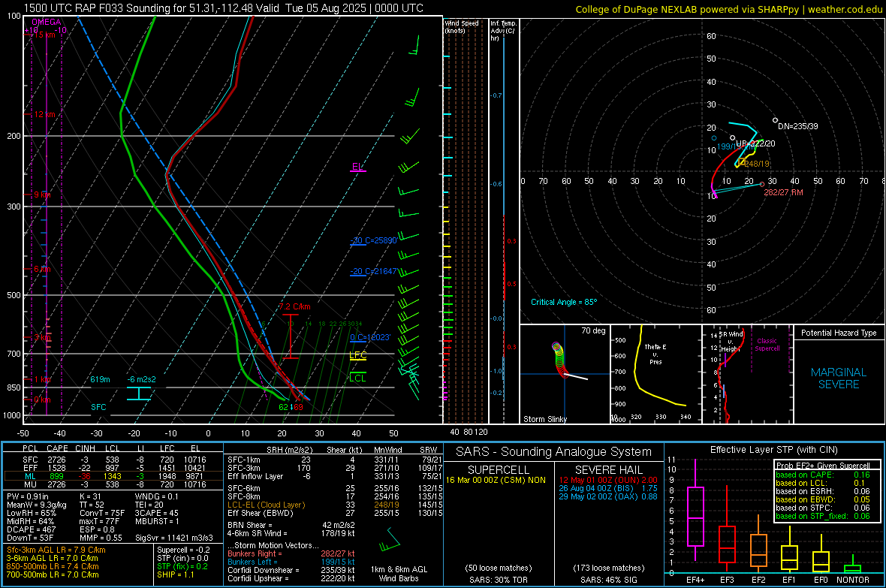Click the "based on CAPE:" probability line
This screenshot has width=886, height=588.
click(823, 475)
